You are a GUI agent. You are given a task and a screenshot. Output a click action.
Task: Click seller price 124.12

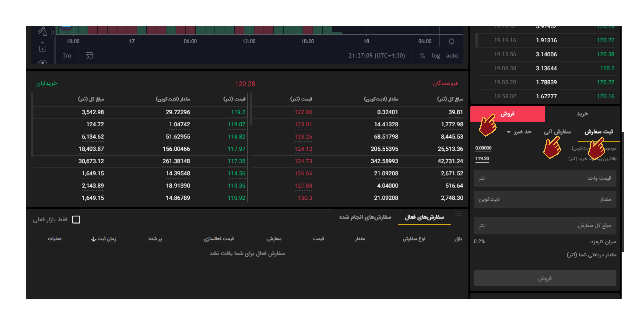pos(303,149)
